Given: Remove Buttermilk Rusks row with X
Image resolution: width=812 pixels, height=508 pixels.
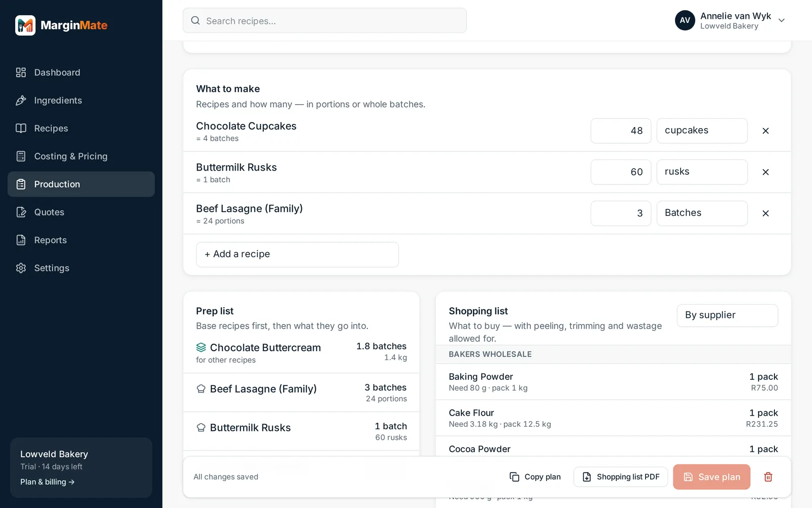Looking at the screenshot, I should pyautogui.click(x=766, y=172).
